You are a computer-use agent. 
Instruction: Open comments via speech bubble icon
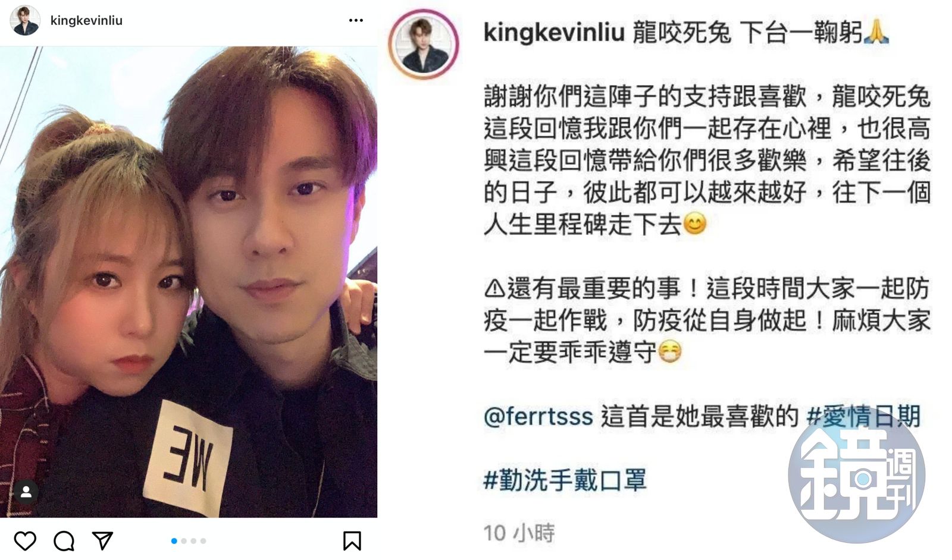(64, 541)
